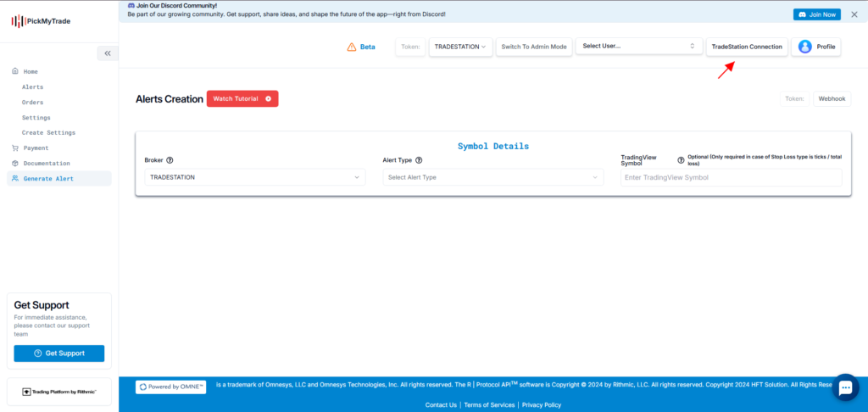The width and height of the screenshot is (868, 412).
Task: Open the Terms of Services link
Action: [489, 405]
